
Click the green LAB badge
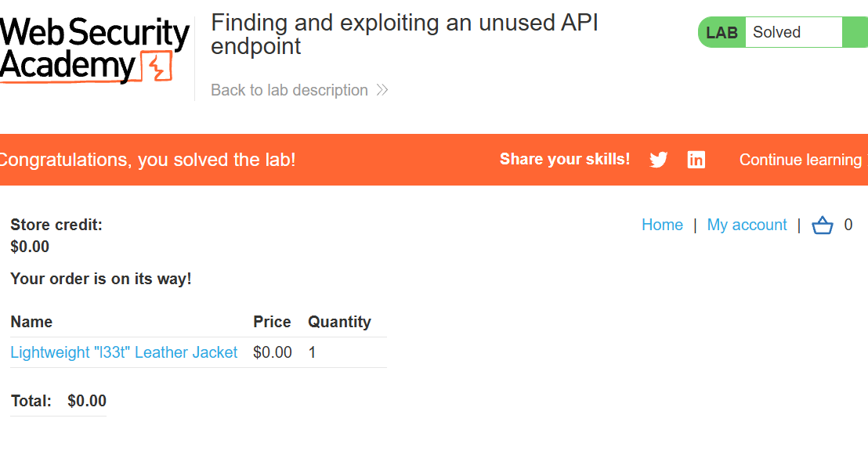coord(722,33)
